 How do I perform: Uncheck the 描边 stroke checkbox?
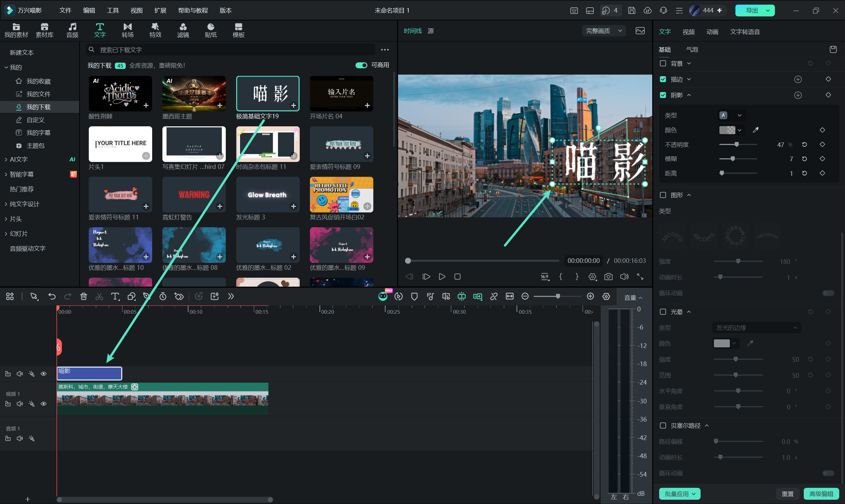coord(662,79)
